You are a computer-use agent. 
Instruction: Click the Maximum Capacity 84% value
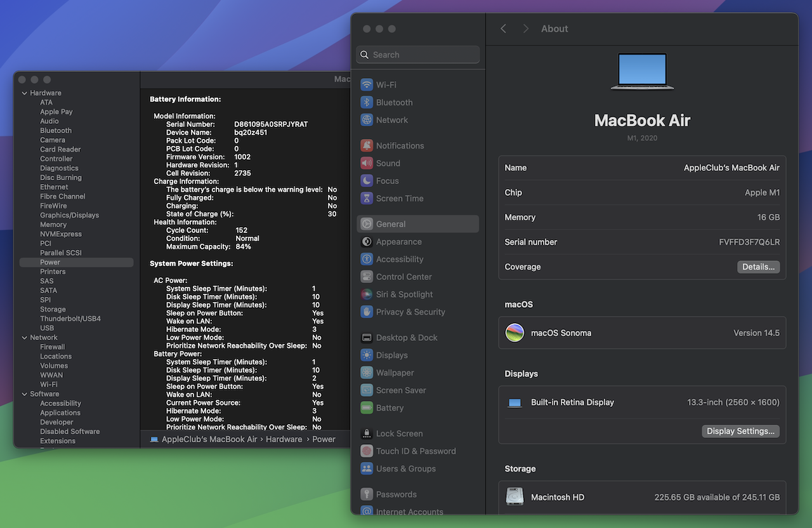pyautogui.click(x=244, y=247)
